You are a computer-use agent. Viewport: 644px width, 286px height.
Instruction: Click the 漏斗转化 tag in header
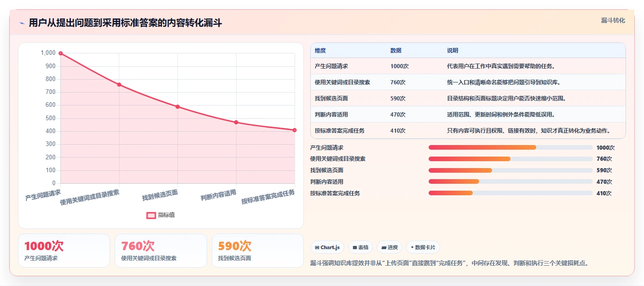pos(613,20)
